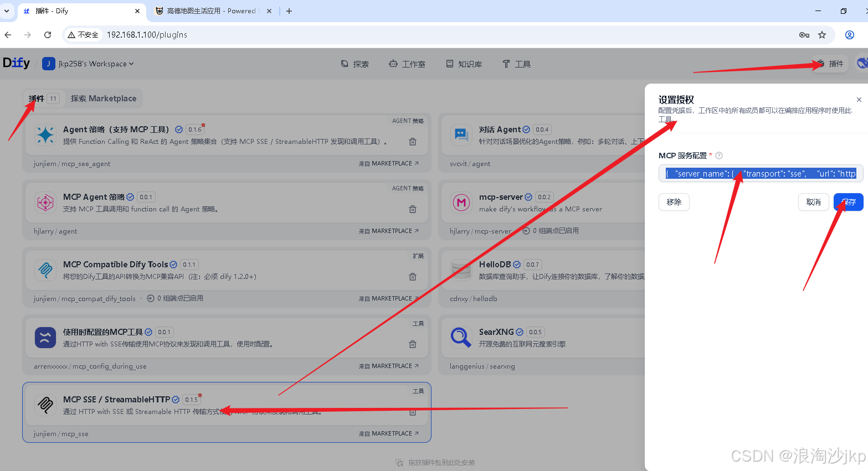Click 0 组端点已启用 under mcp_compat_dify_tools

pyautogui.click(x=175, y=298)
